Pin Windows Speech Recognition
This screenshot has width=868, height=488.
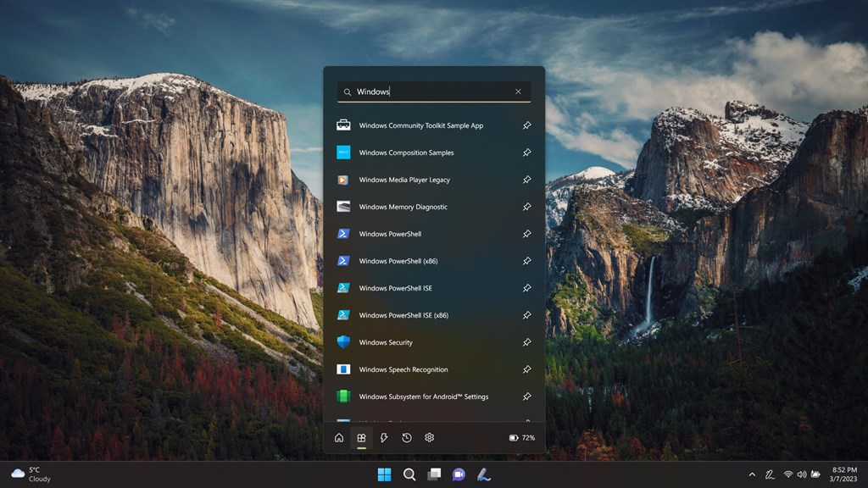tap(527, 369)
